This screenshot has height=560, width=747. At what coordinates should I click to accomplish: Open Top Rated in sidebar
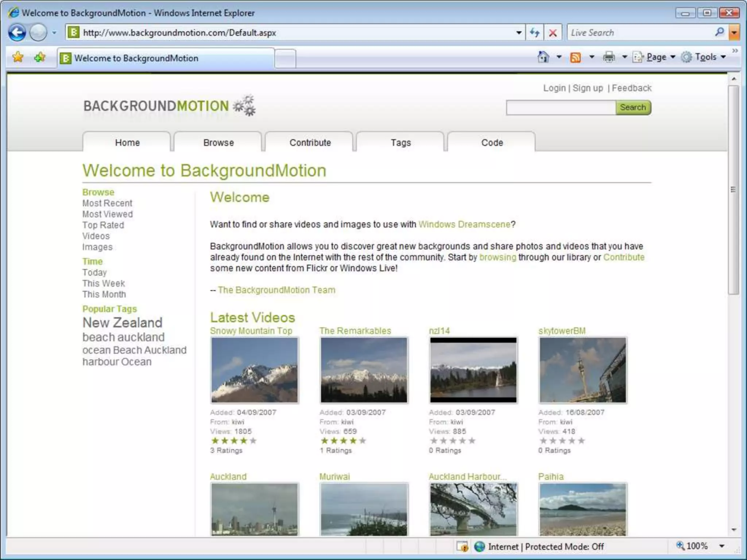[103, 225]
